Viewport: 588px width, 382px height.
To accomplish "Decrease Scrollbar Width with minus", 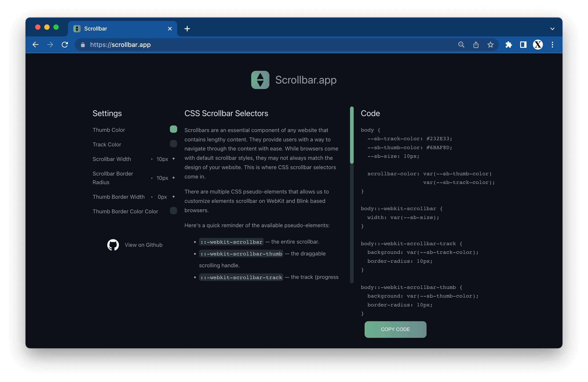I will coord(152,159).
